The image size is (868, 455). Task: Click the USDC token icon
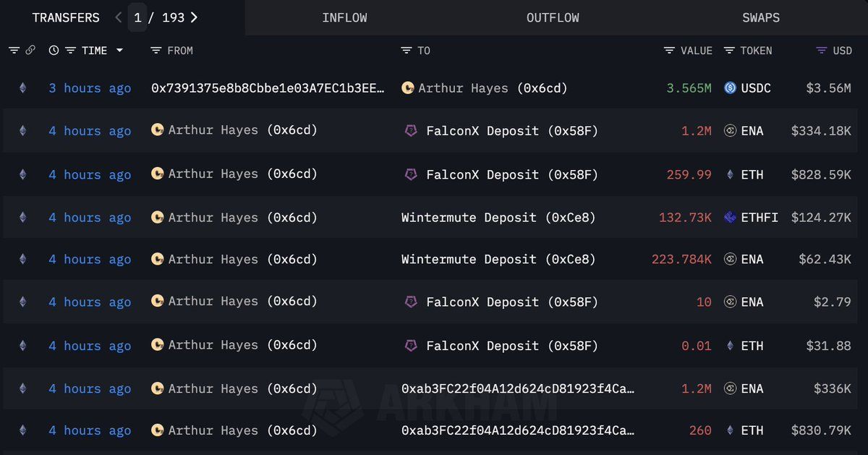730,88
